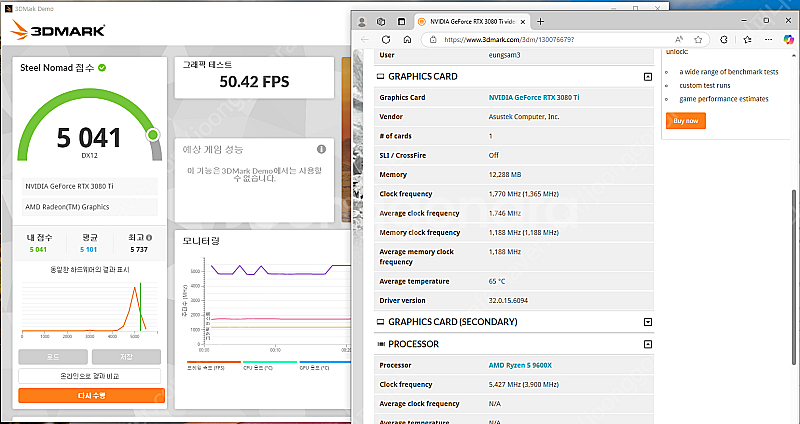
Task: Click the orange rerun button in 3DMark
Action: click(x=92, y=395)
